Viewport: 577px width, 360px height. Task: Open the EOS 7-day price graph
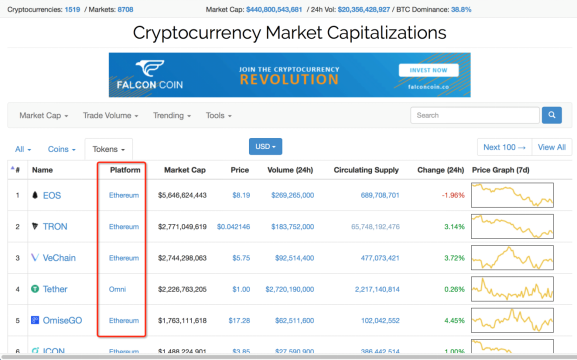coord(512,195)
